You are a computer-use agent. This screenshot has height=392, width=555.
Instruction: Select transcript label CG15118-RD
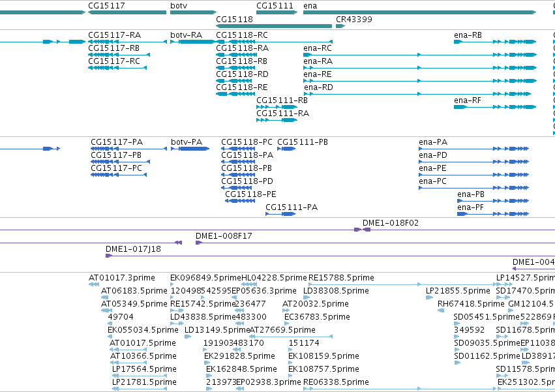243,74
